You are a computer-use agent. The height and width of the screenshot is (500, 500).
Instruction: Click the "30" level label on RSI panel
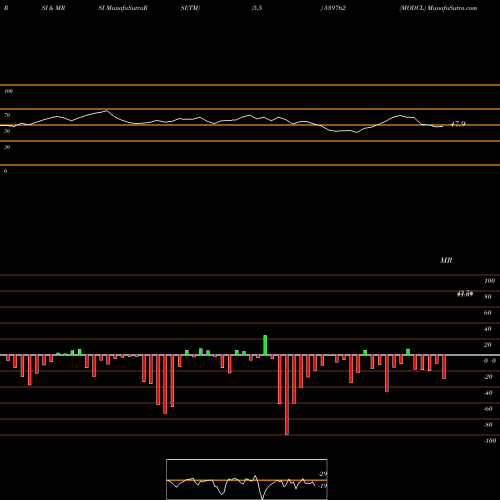pyautogui.click(x=7, y=147)
